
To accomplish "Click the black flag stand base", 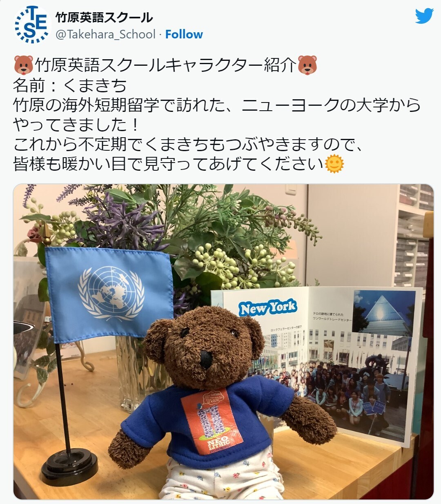I will [x=69, y=467].
